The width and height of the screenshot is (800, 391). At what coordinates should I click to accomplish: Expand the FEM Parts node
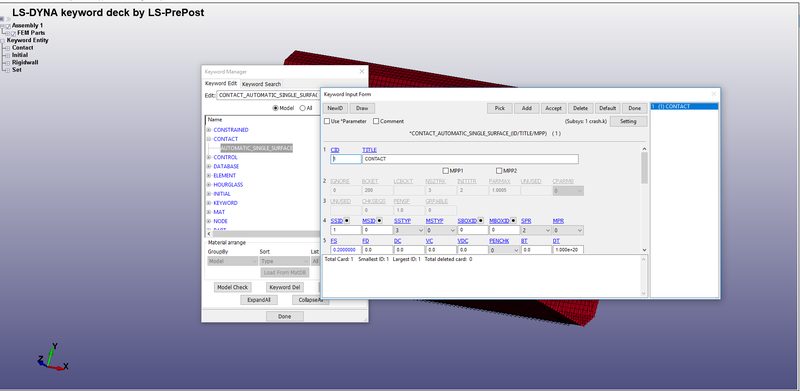tap(8, 33)
